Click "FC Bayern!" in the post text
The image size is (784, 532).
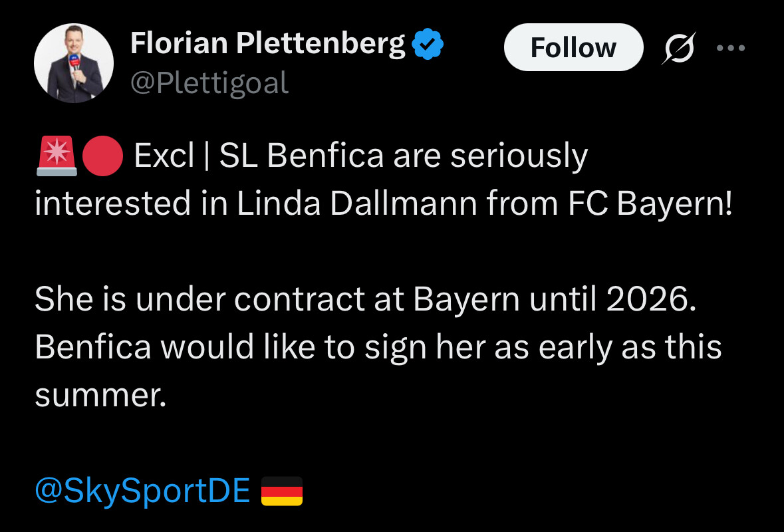tap(650, 203)
